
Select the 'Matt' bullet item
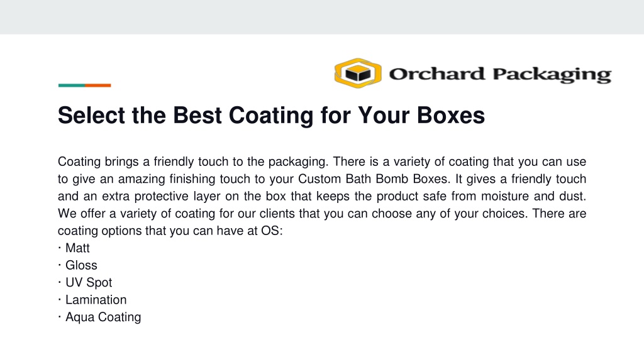[x=77, y=248]
